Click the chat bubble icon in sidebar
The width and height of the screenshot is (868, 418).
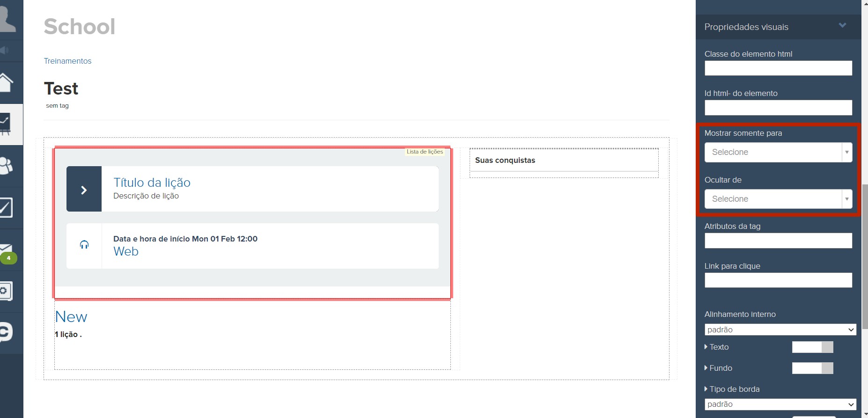point(6,332)
